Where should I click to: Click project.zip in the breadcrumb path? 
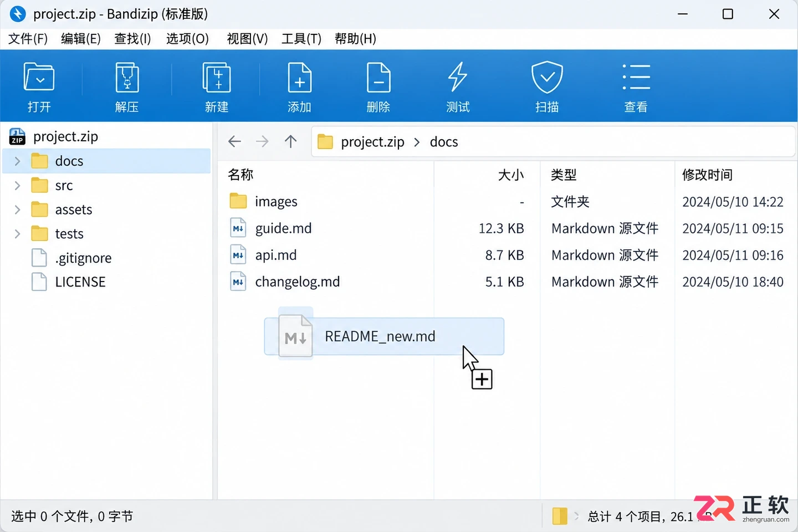coord(372,142)
